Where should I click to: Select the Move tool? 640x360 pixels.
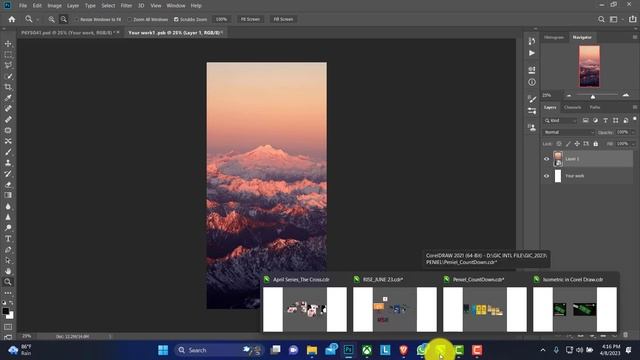coord(8,44)
